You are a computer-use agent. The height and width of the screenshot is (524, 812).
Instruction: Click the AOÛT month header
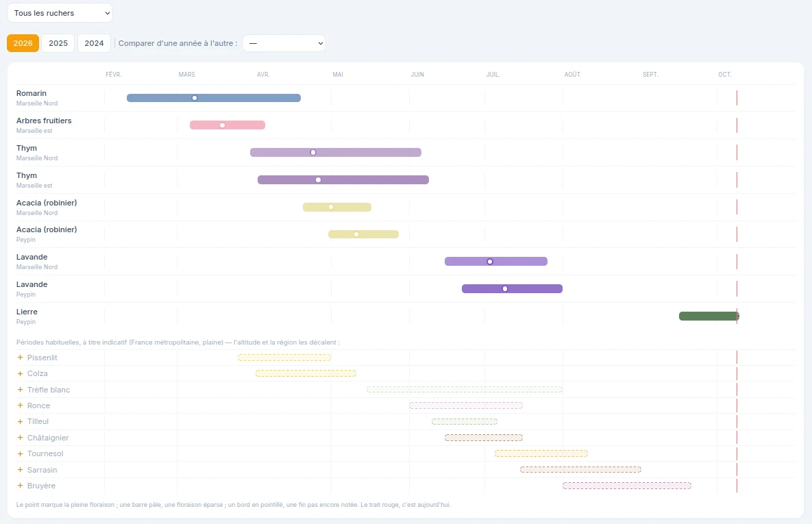click(572, 75)
